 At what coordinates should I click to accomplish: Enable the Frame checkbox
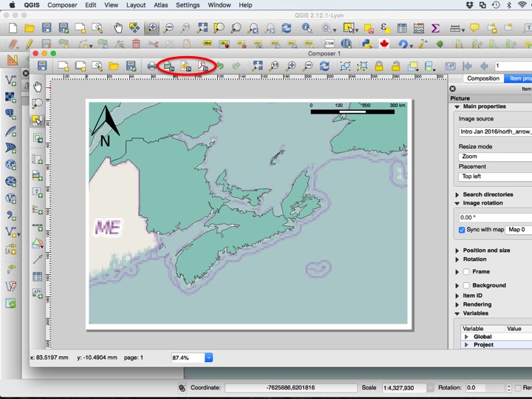pyautogui.click(x=466, y=271)
